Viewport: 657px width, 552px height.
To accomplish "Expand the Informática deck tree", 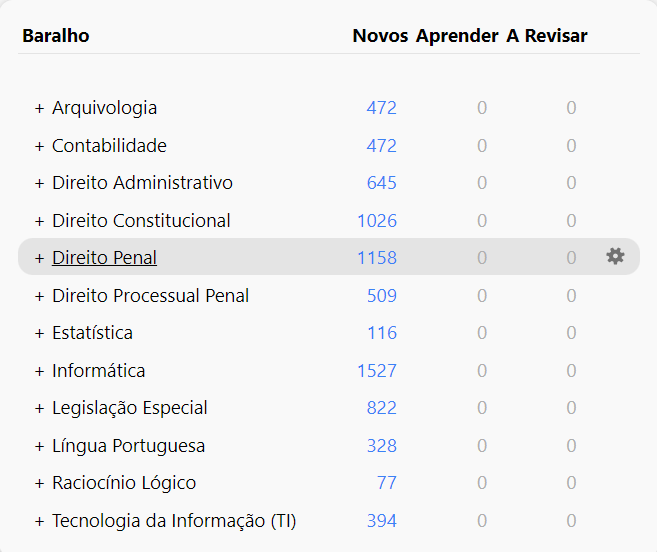I will (39, 371).
